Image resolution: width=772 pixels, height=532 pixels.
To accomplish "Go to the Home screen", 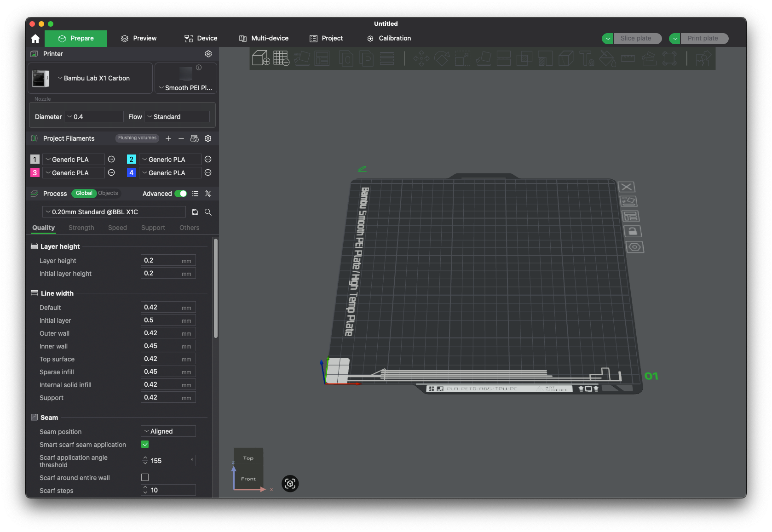I will click(x=35, y=39).
